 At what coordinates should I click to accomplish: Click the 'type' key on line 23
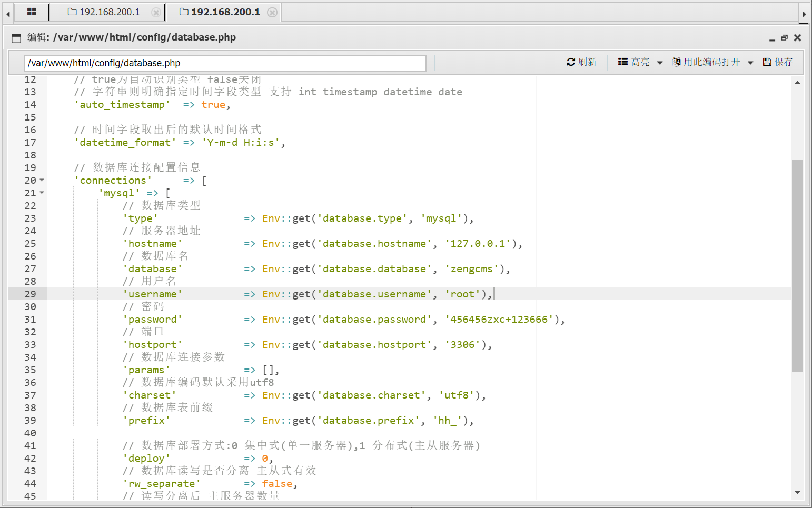(140, 218)
